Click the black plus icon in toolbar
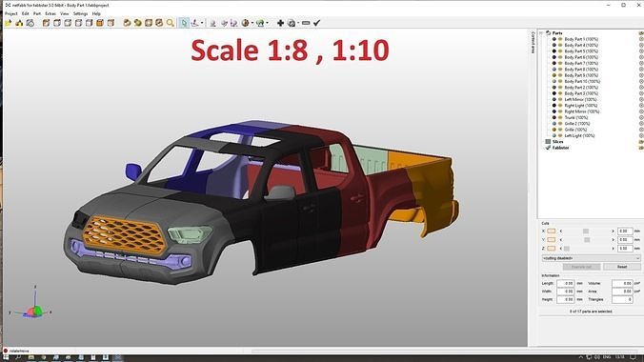 (280, 23)
